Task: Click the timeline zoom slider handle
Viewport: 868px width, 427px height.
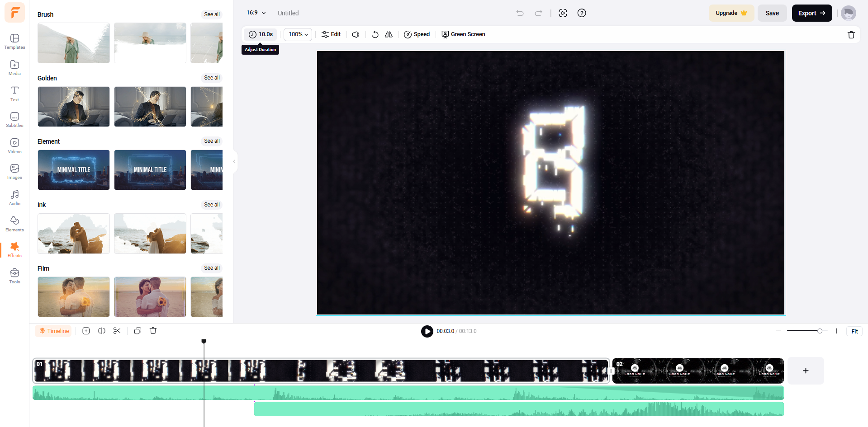Action: pos(821,331)
